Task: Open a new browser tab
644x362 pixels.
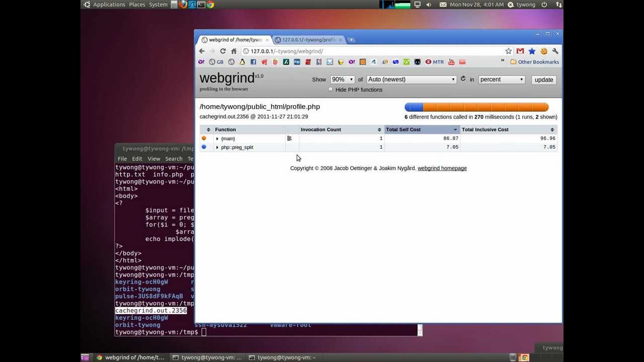Action: tap(351, 40)
